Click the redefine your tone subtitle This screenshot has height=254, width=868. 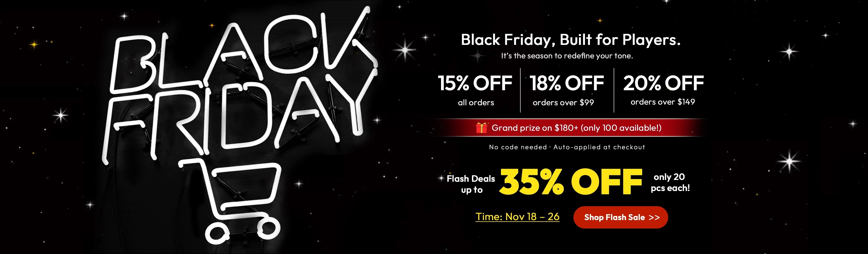567,56
